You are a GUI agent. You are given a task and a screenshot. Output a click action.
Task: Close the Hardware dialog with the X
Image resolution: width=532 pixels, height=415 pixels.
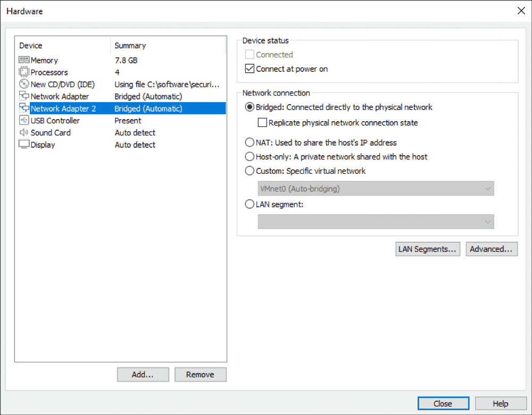521,11
